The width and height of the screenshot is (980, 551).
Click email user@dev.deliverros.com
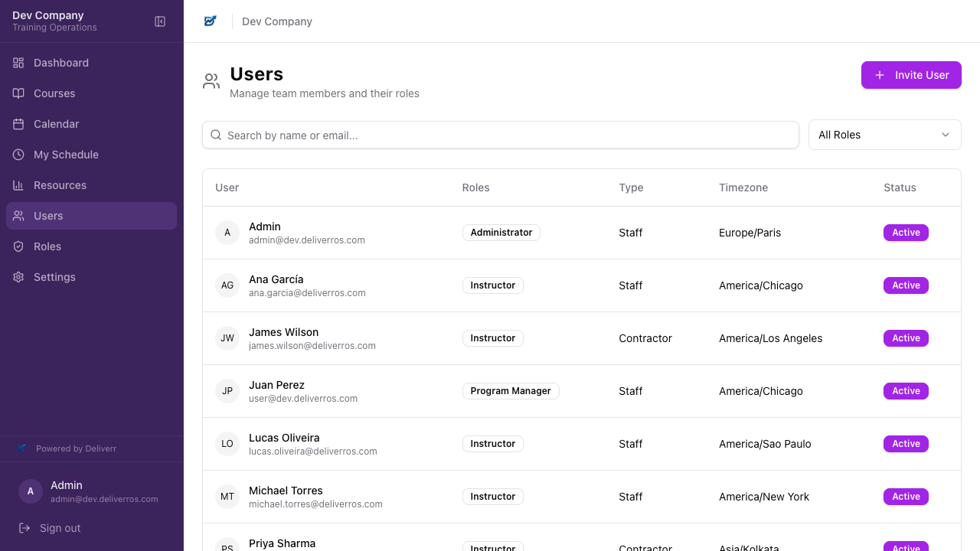(303, 399)
